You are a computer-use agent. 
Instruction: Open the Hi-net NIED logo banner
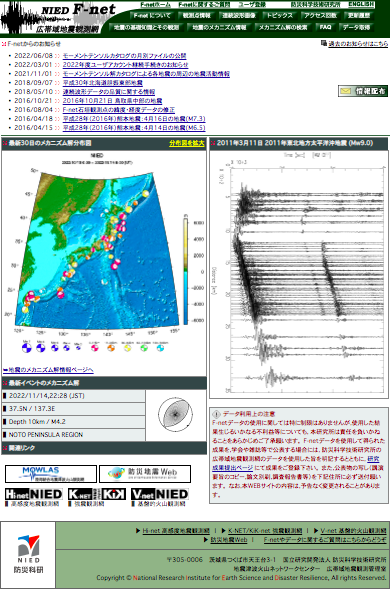tap(34, 494)
